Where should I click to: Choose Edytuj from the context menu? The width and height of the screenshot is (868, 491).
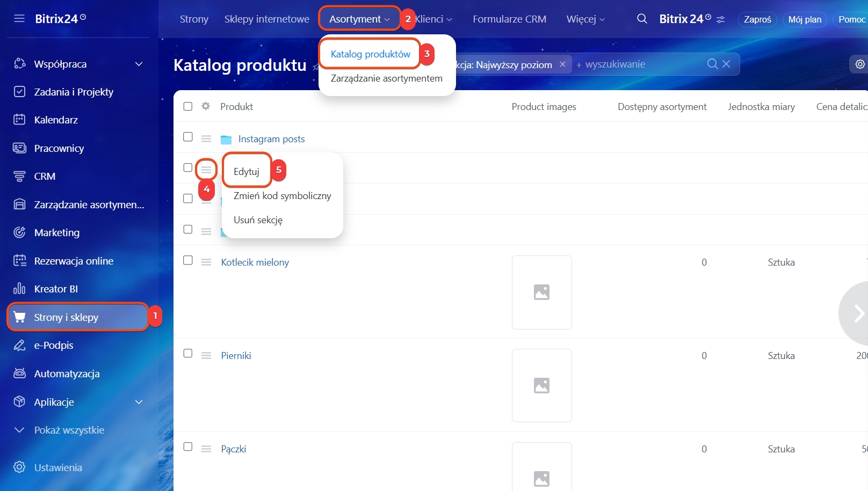tap(247, 172)
